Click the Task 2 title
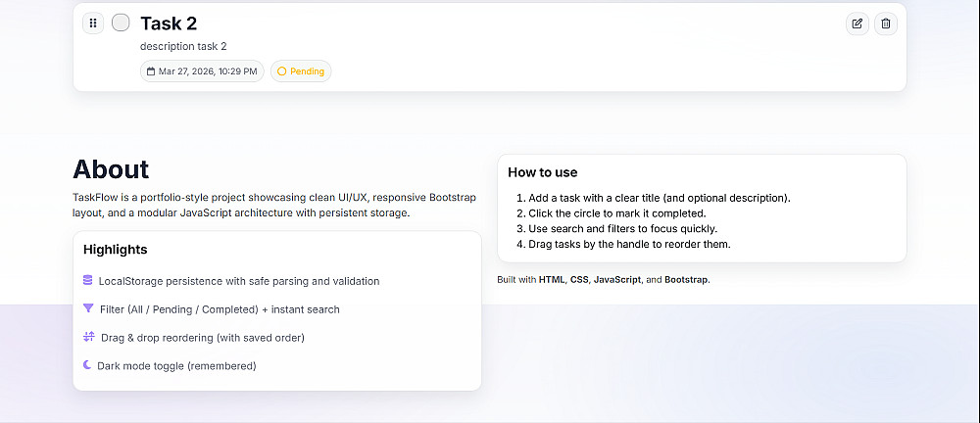Screen dimensions: 980x423 coord(169,23)
